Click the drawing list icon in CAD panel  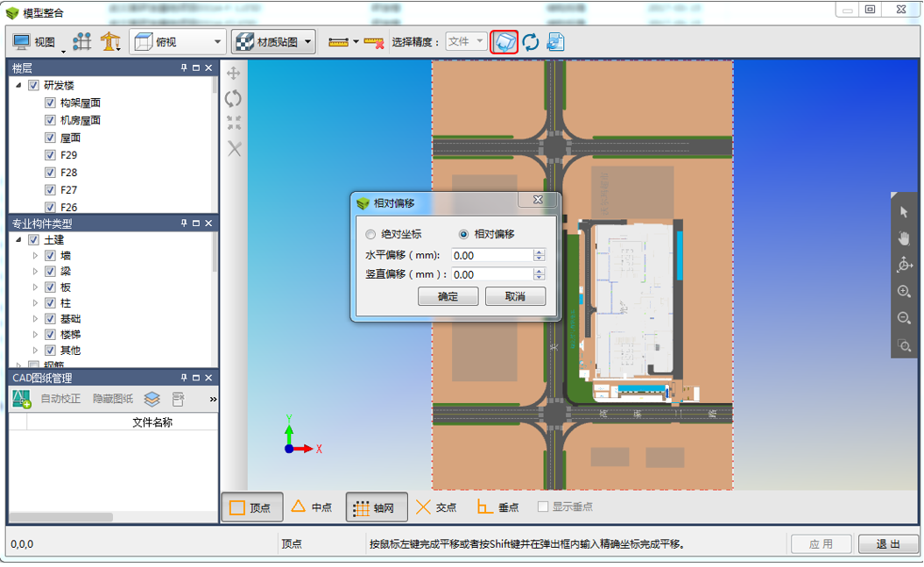pos(178,399)
